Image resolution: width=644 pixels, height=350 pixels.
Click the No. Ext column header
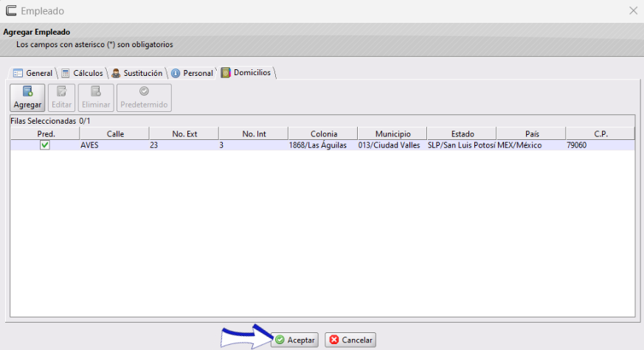point(184,134)
